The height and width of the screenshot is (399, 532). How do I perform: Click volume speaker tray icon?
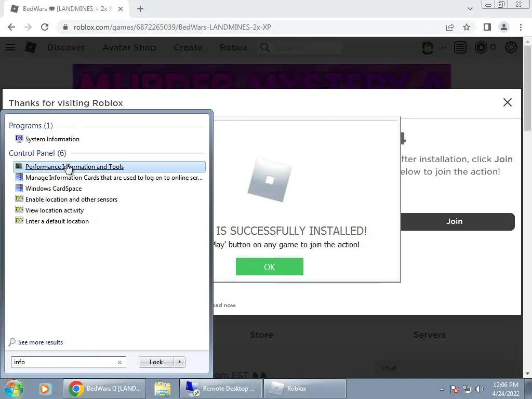click(480, 389)
